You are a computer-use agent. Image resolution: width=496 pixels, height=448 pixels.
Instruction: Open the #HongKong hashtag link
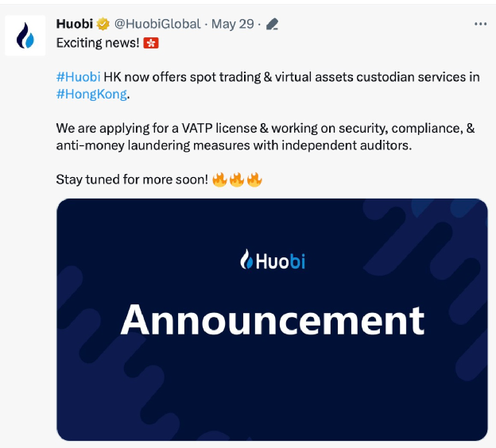(x=91, y=95)
